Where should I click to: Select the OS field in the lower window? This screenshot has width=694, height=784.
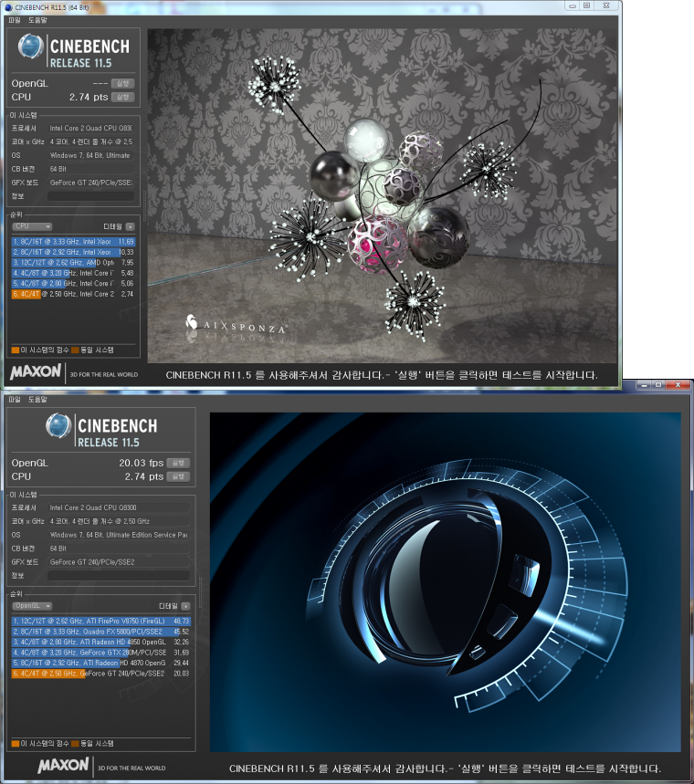coord(119,535)
